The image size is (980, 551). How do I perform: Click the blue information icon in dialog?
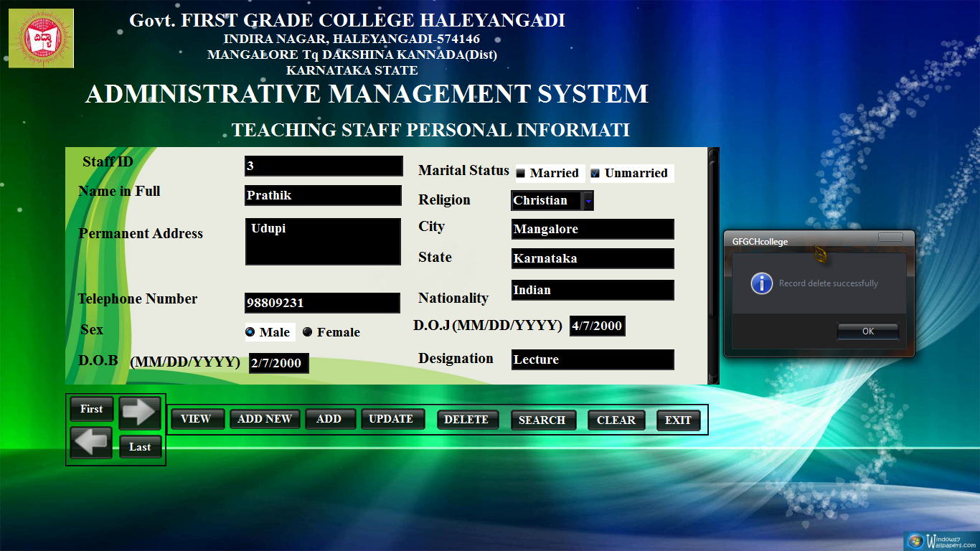(x=761, y=283)
